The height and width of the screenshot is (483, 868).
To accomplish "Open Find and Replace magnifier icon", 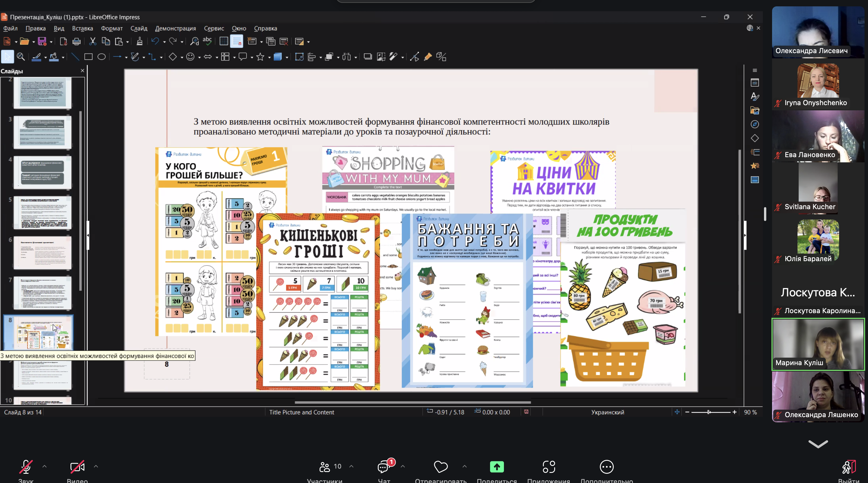I will click(194, 41).
